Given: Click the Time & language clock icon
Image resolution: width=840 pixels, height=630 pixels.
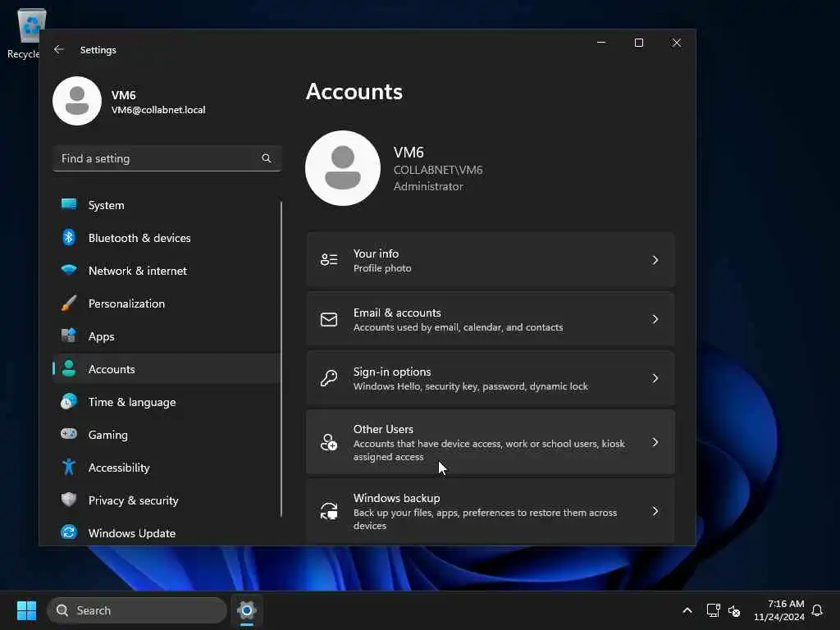Looking at the screenshot, I should point(69,401).
